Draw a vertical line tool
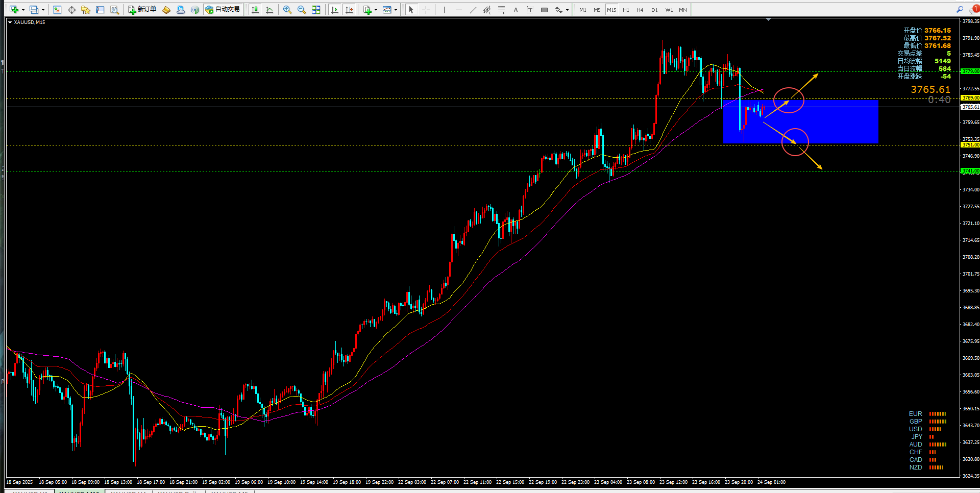Screen dimensions: 980x493 [x=444, y=10]
